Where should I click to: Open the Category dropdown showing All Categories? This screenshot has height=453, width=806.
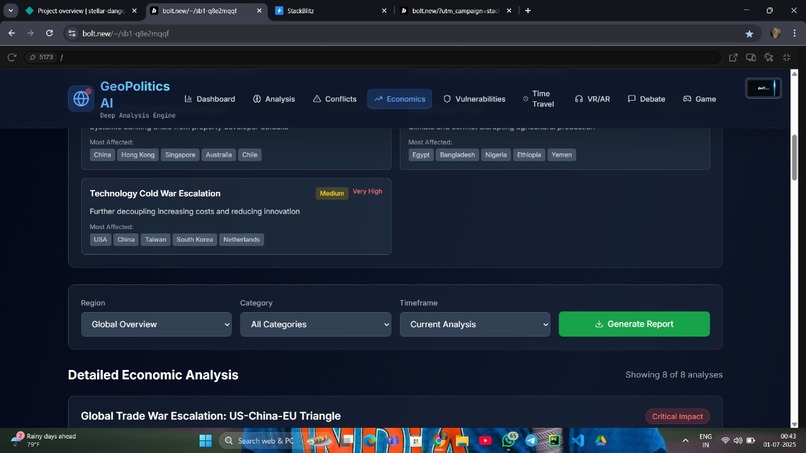[316, 324]
